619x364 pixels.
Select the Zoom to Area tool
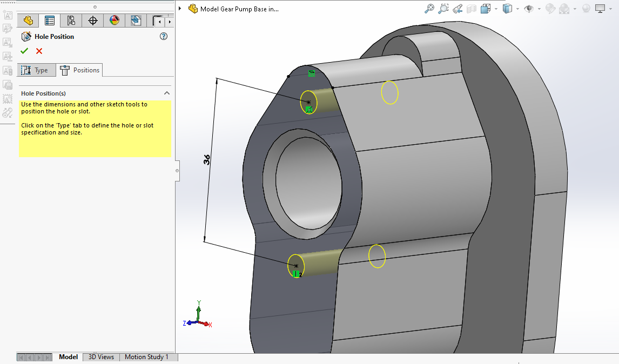click(x=443, y=9)
